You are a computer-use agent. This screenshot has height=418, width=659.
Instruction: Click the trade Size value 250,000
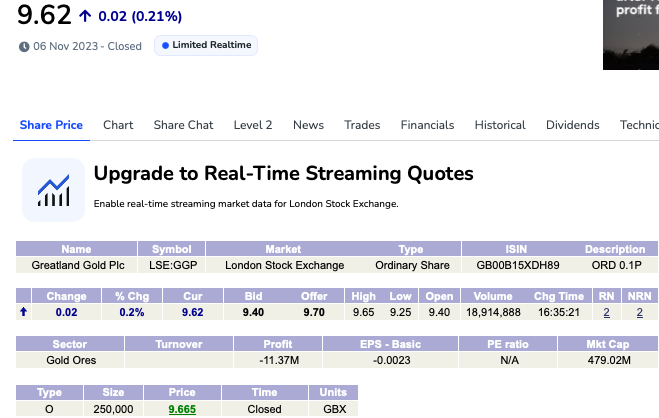[113, 409]
